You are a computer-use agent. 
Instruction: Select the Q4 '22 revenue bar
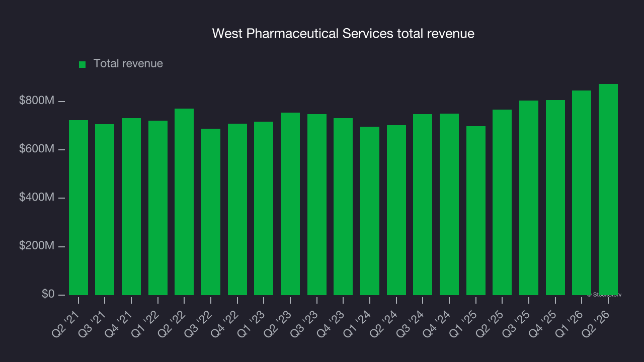pyautogui.click(x=237, y=209)
